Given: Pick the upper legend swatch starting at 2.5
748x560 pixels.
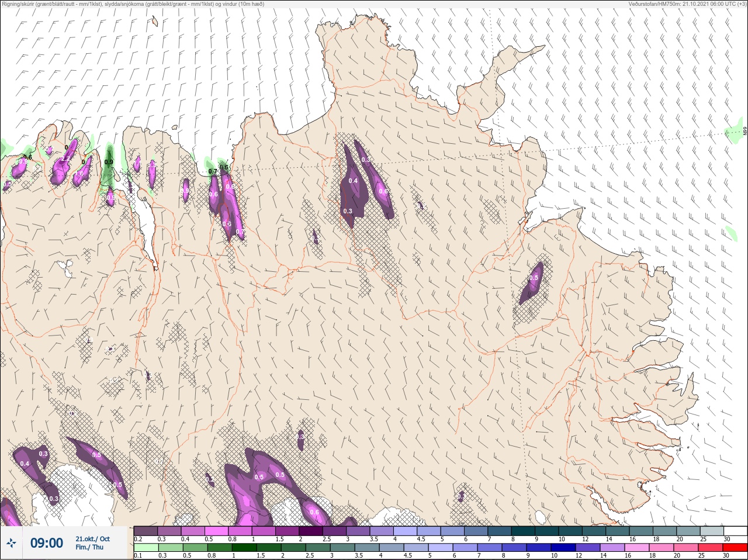Looking at the screenshot, I should (335, 531).
